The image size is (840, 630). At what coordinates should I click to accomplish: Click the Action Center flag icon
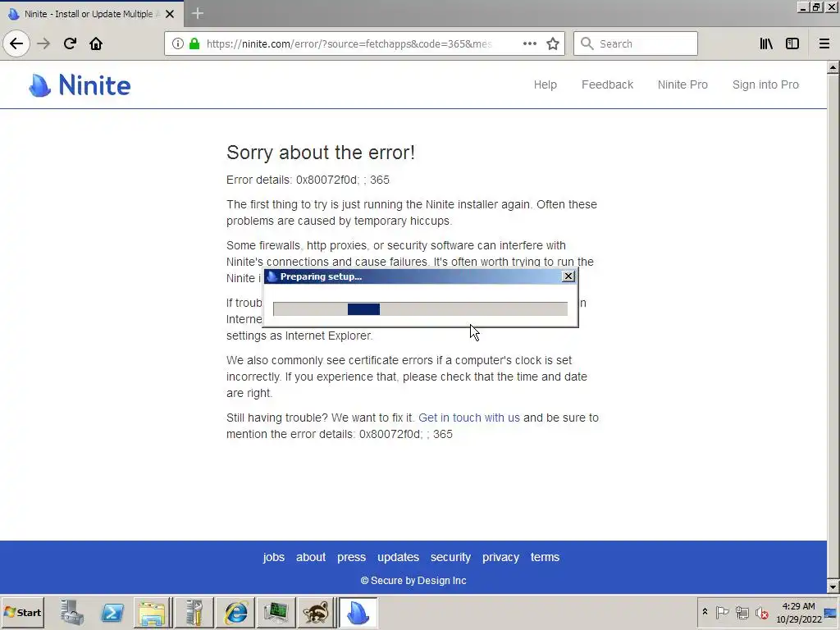(x=722, y=612)
